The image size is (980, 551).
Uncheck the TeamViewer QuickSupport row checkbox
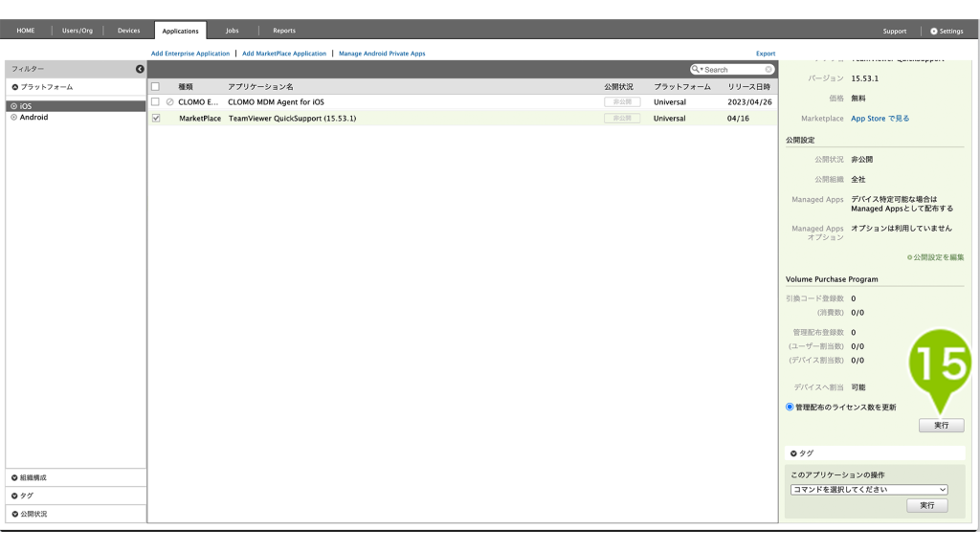tap(156, 118)
